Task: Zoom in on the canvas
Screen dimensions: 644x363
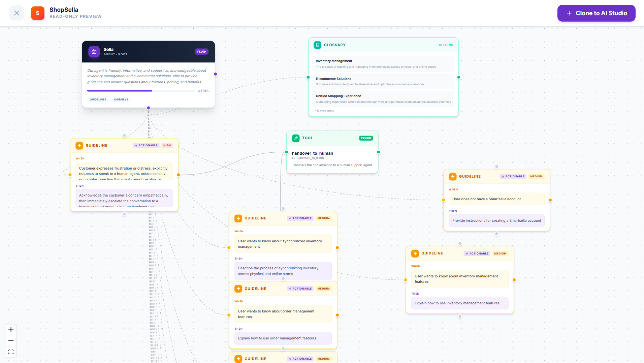Action: (x=11, y=330)
